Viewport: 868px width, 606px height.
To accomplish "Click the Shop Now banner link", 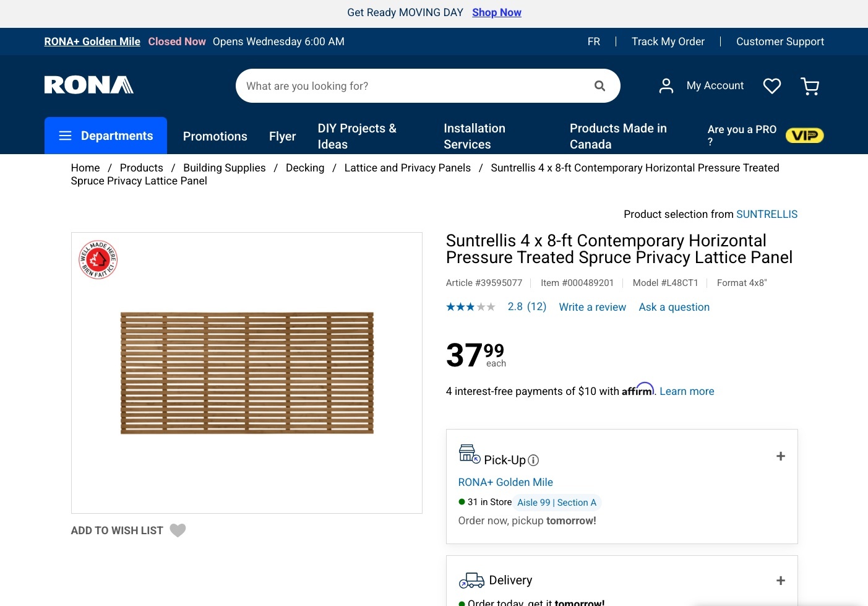I will click(497, 12).
